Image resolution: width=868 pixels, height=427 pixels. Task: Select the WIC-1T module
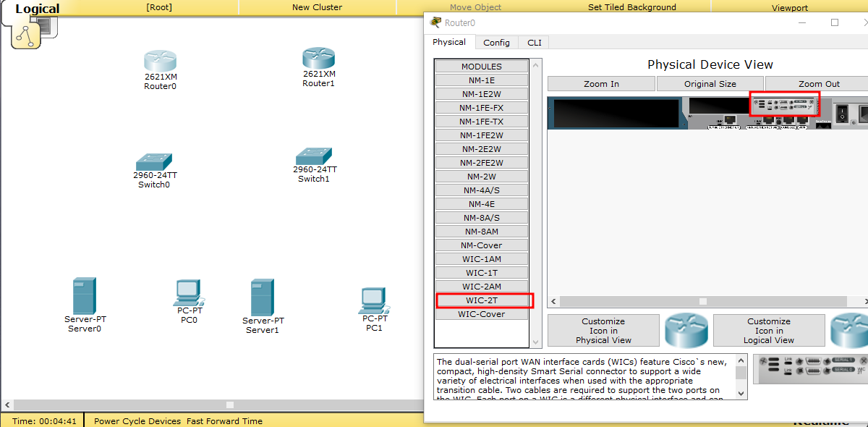pyautogui.click(x=482, y=273)
